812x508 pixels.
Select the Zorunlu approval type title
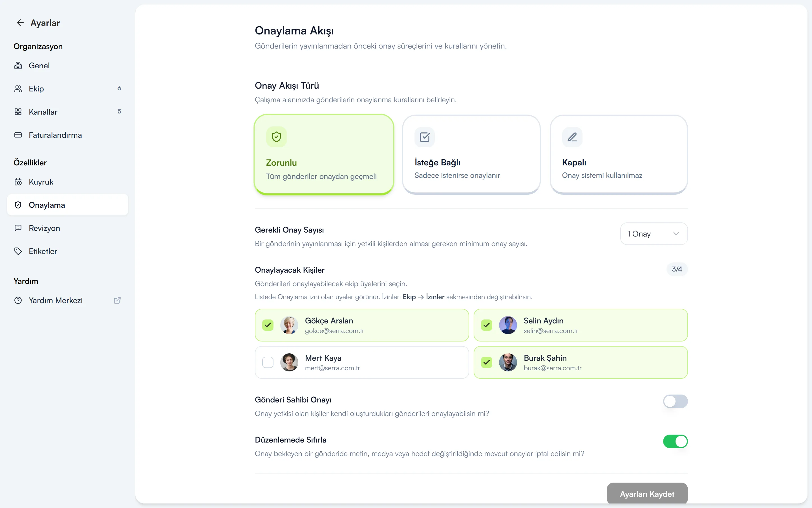281,163
